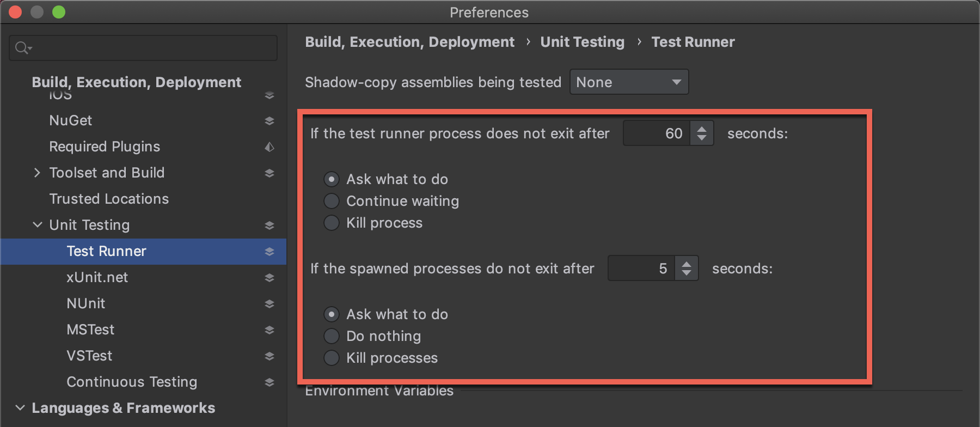Open VSTest settings page
This screenshot has height=427, width=980.
pyautogui.click(x=89, y=356)
